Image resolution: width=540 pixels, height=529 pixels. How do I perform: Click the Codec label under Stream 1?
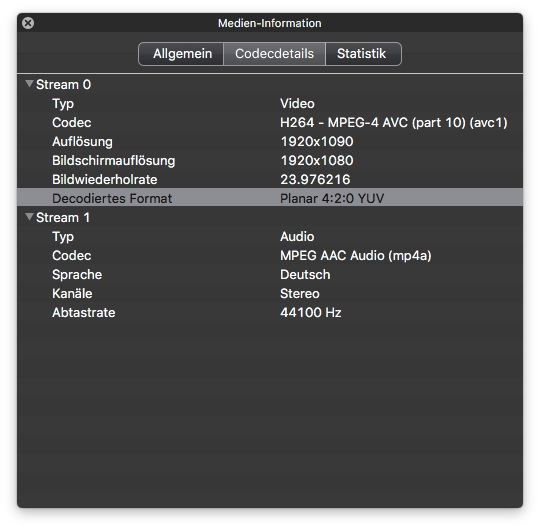[72, 256]
